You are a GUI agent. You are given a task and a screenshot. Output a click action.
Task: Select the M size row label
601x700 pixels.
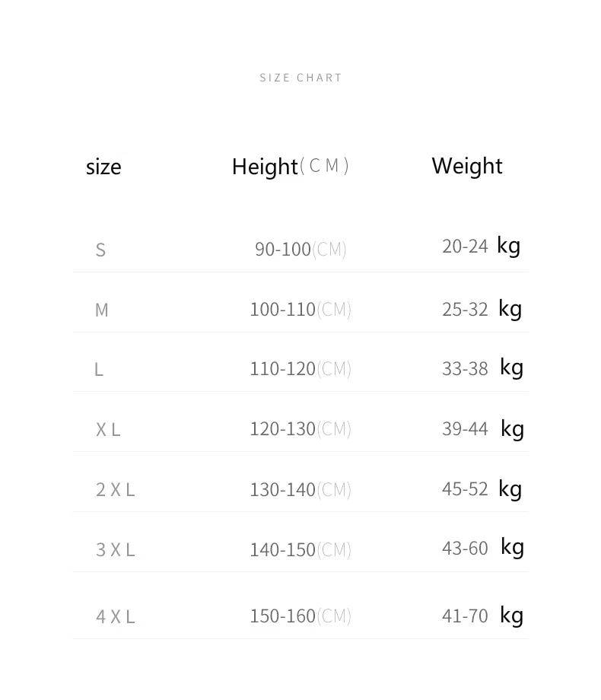(102, 310)
